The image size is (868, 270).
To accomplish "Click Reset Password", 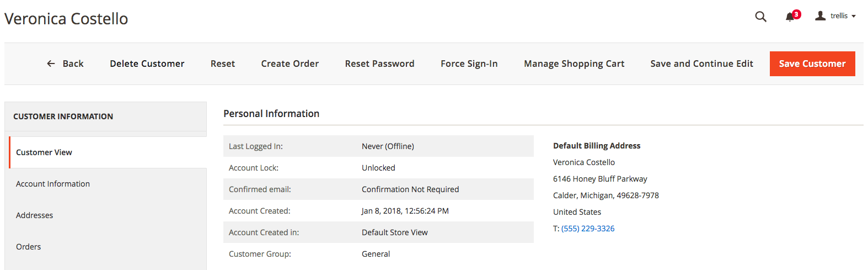I will [x=380, y=63].
